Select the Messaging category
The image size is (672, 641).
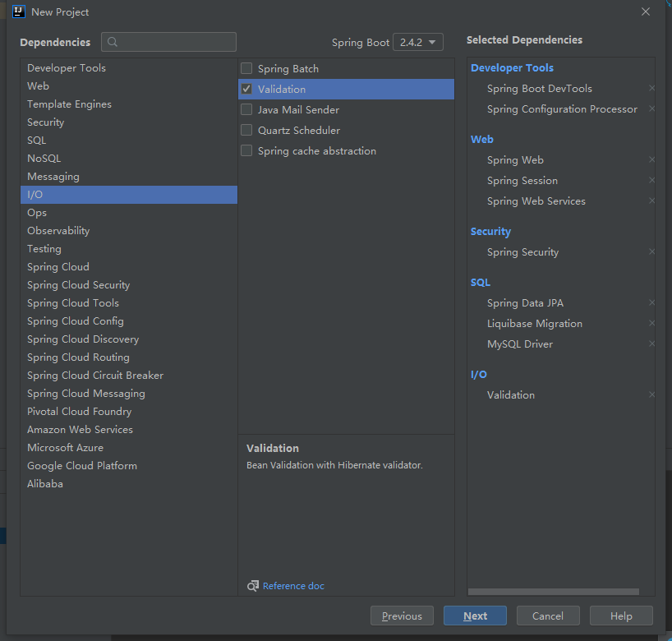[x=129, y=177]
